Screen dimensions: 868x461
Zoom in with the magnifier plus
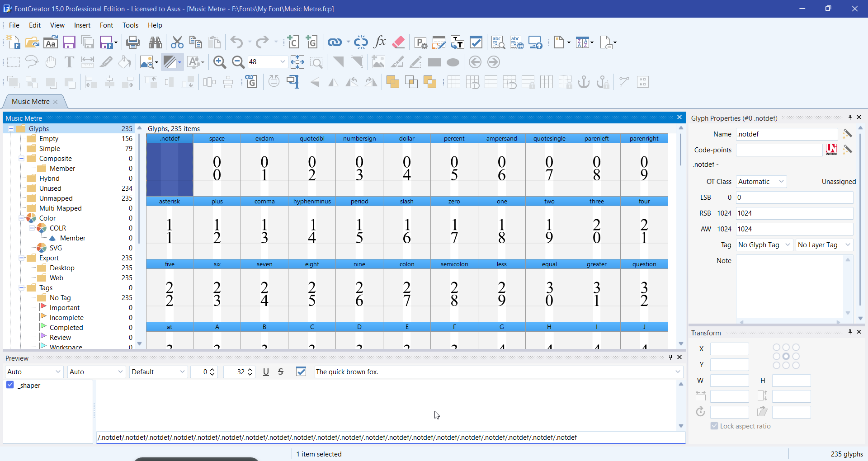coord(220,62)
